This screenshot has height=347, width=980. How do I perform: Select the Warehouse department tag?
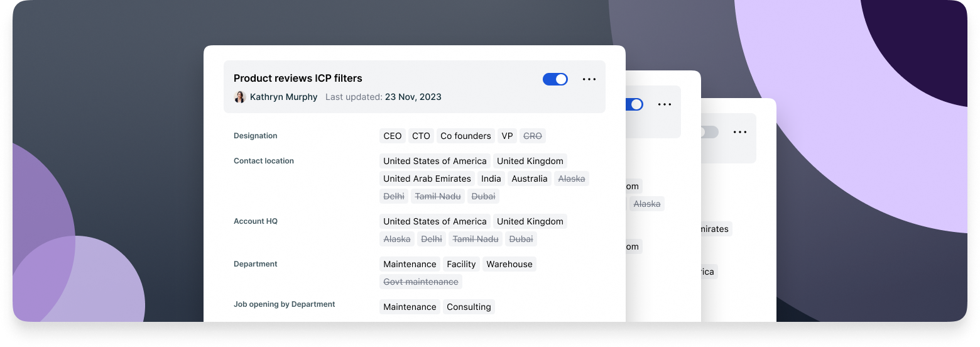[x=509, y=264]
